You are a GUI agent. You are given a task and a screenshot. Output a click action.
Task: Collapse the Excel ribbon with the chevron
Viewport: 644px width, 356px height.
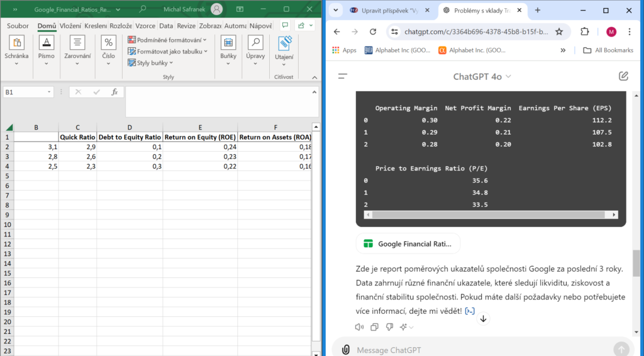click(x=314, y=77)
